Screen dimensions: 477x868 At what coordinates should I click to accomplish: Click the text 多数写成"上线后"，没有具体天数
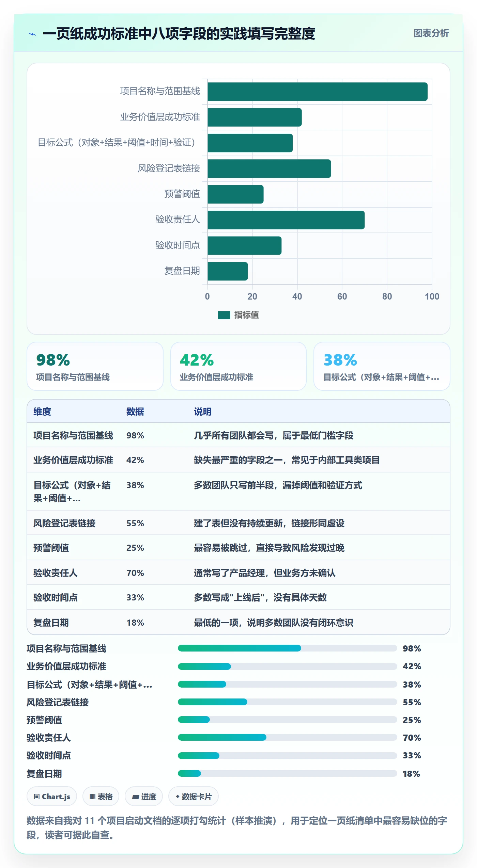coord(260,597)
